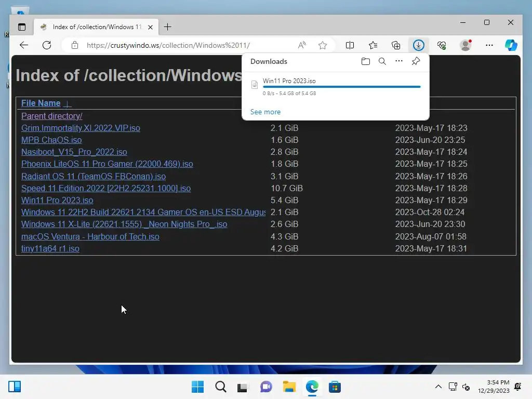Download Grim.Immortality.XI.2022.VIP.iso
Viewport: 532px width, 399px height.
(81, 128)
